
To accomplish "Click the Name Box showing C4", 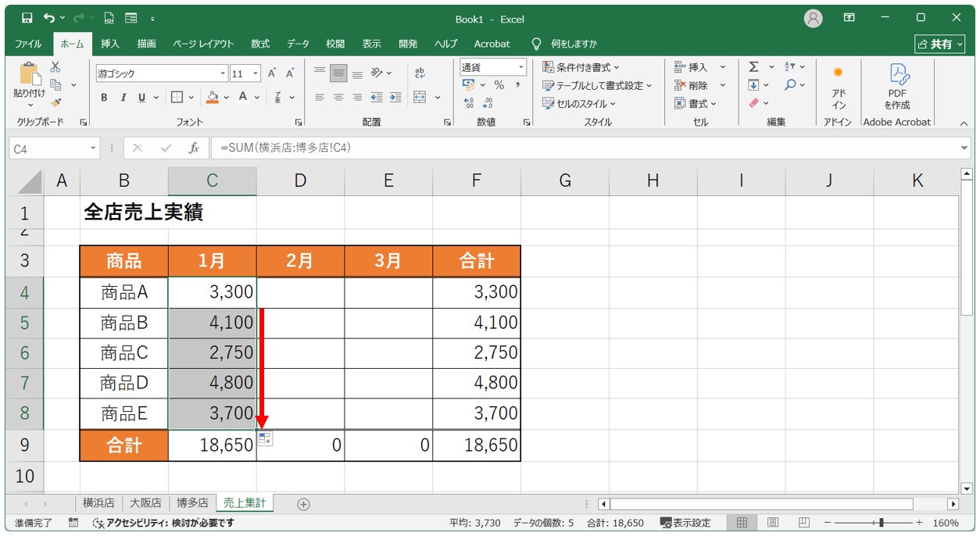I will [48, 148].
